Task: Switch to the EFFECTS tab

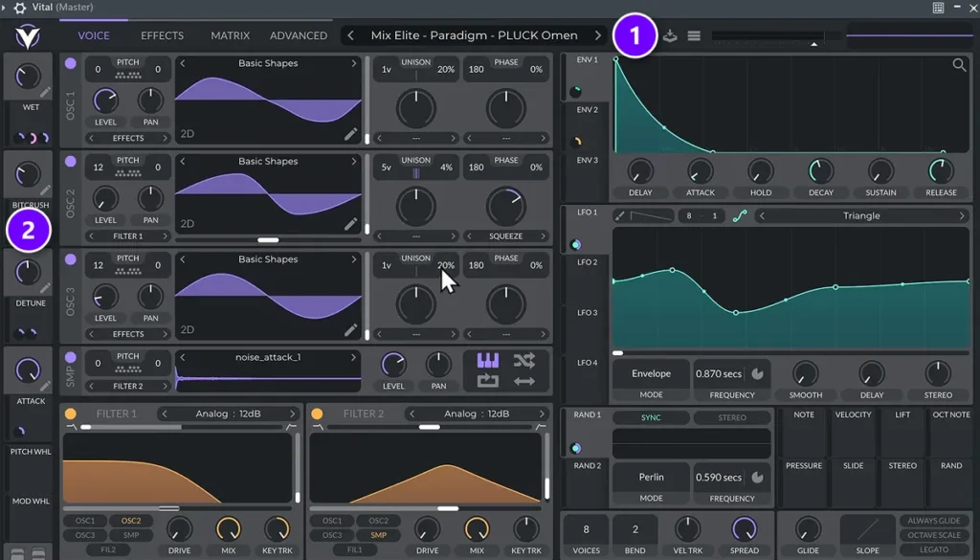Action: pos(162,35)
